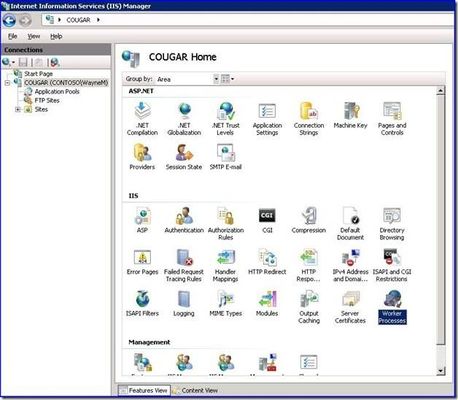
Task: Open the File menu
Action: (13, 36)
